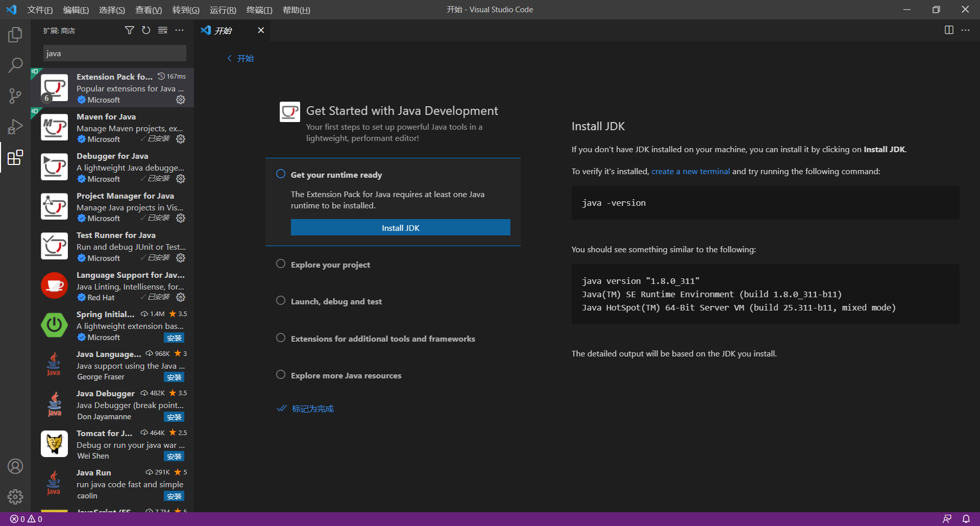The width and height of the screenshot is (980, 526).
Task: Go back via the 开始 link
Action: 240,58
